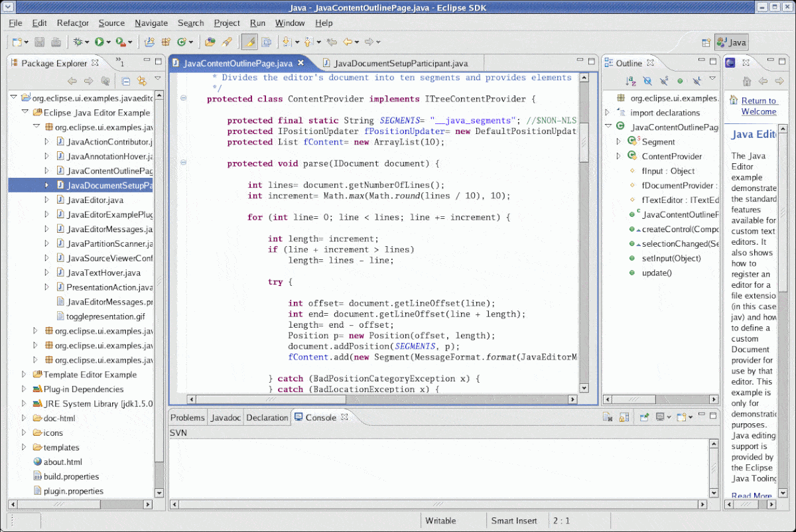Image resolution: width=796 pixels, height=532 pixels.
Task: Open the Refactor menu
Action: coord(73,23)
